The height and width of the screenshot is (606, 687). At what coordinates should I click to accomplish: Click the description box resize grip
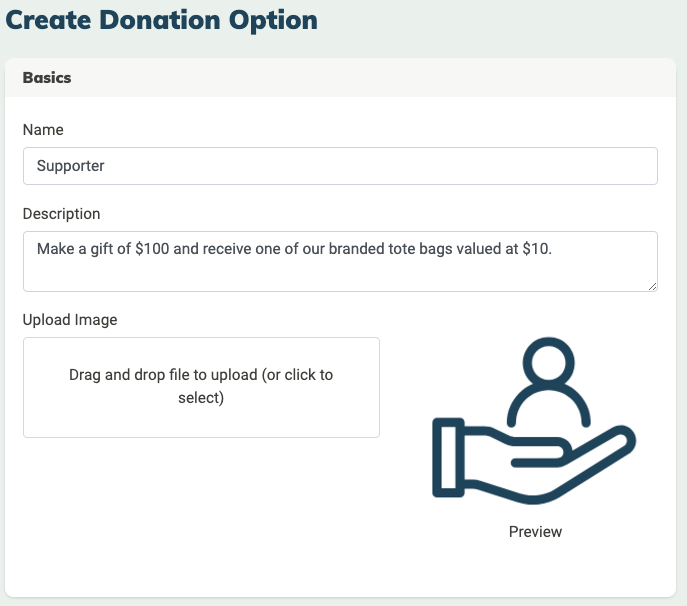tap(652, 286)
